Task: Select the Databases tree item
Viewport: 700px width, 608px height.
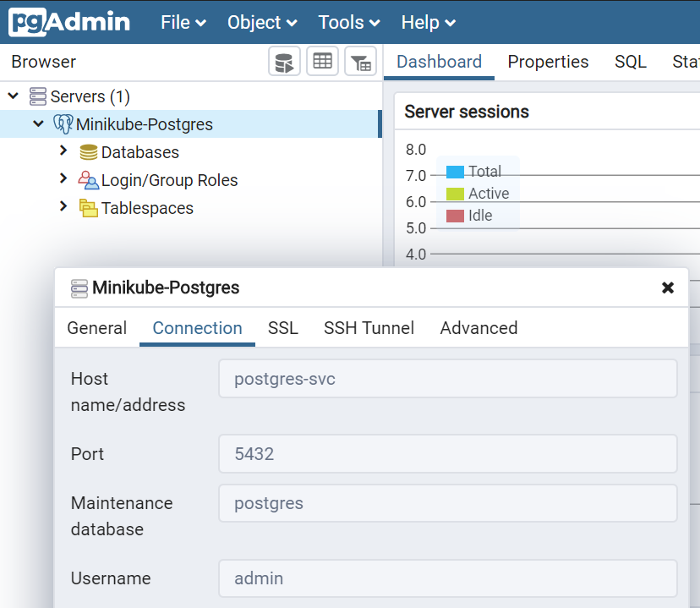Action: point(139,152)
